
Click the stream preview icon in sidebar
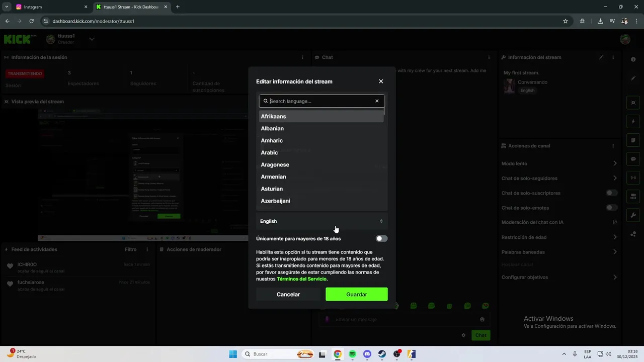(x=633, y=103)
